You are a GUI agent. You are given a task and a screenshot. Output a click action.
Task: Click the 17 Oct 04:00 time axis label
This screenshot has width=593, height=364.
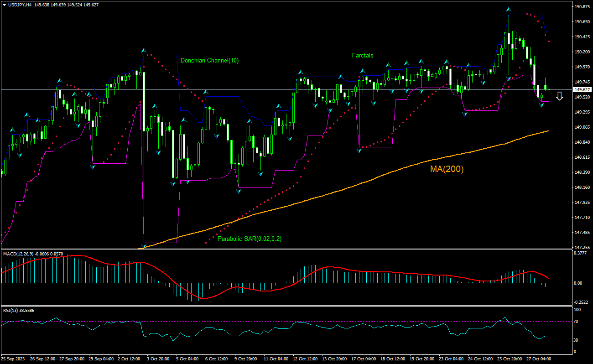coord(364,359)
